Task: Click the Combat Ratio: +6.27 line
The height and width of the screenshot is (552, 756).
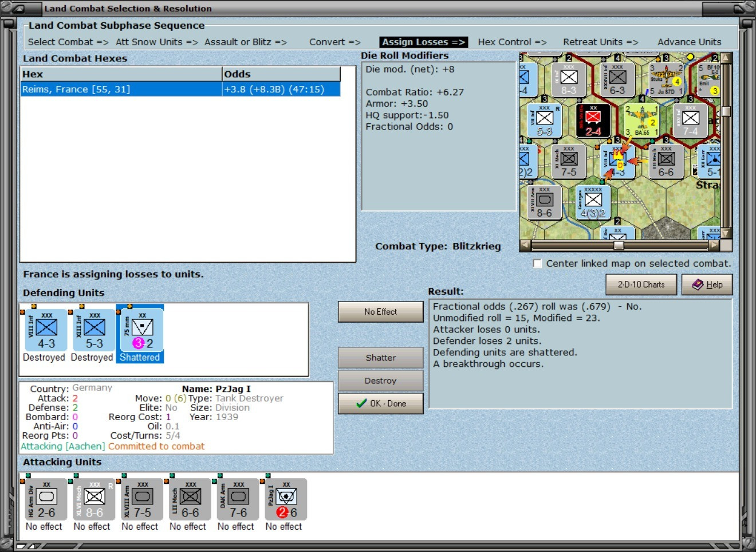Action: (415, 92)
